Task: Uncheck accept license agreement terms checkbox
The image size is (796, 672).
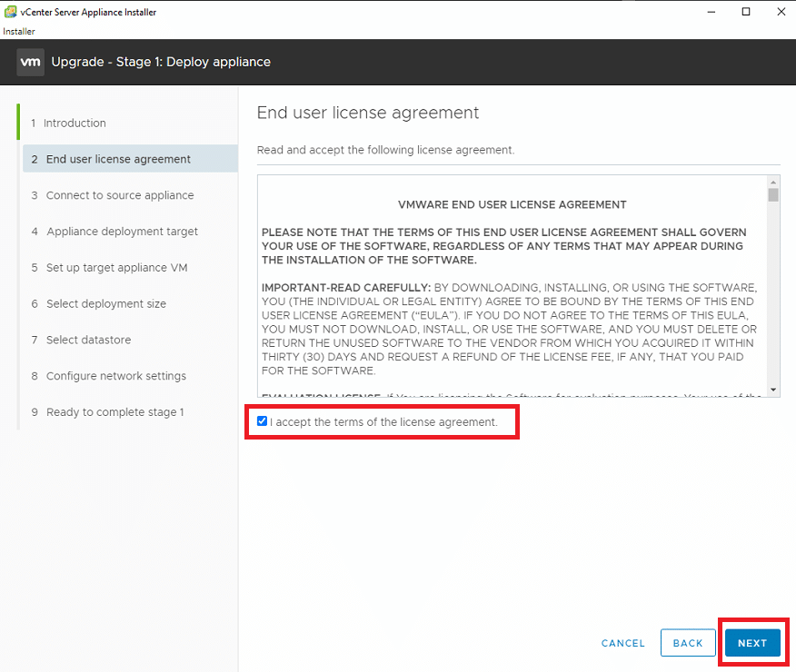Action: click(262, 421)
